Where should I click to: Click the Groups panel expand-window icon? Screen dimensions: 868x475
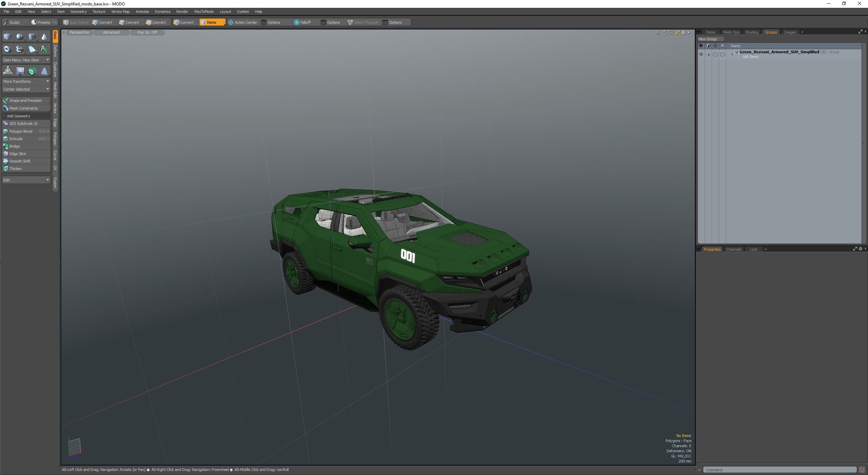[x=860, y=32]
